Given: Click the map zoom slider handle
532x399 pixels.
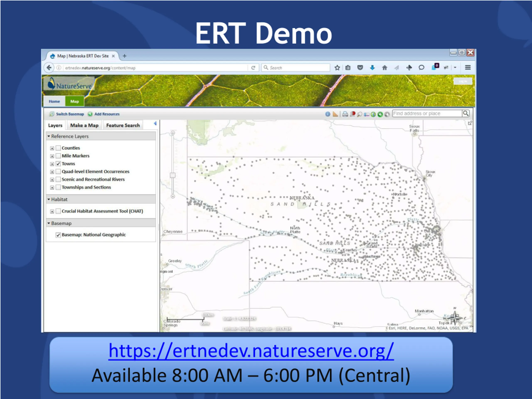Looking at the screenshot, I should pyautogui.click(x=173, y=175).
